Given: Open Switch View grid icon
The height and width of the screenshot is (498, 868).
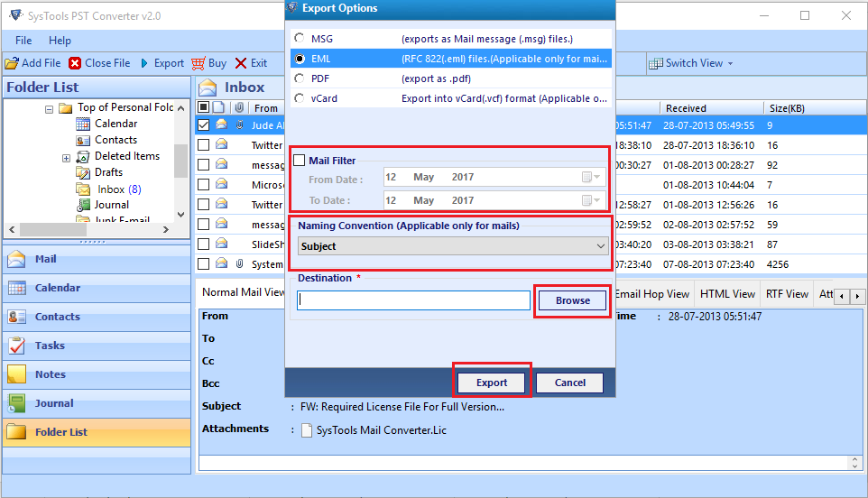Looking at the screenshot, I should pos(655,64).
